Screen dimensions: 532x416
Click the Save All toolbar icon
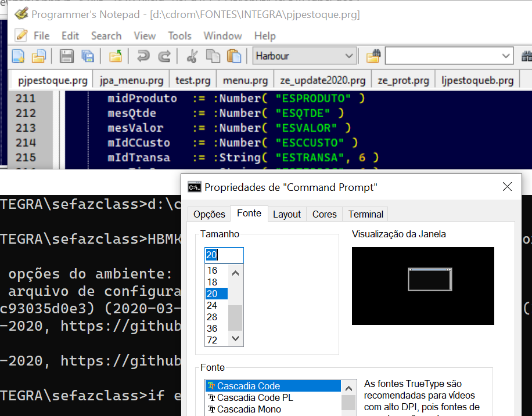pyautogui.click(x=87, y=56)
